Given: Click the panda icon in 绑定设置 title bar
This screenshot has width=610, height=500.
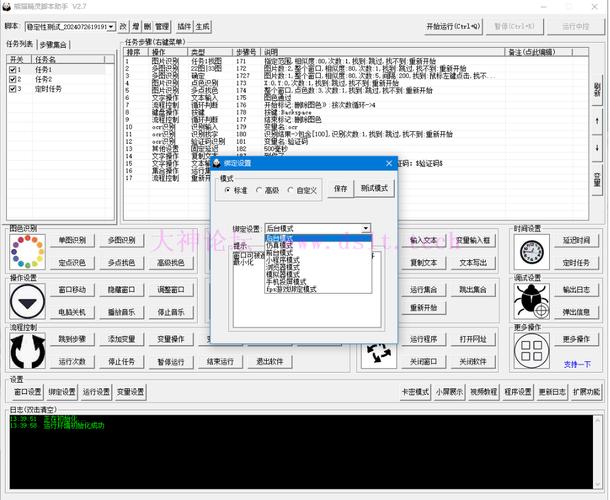Looking at the screenshot, I should point(217,161).
